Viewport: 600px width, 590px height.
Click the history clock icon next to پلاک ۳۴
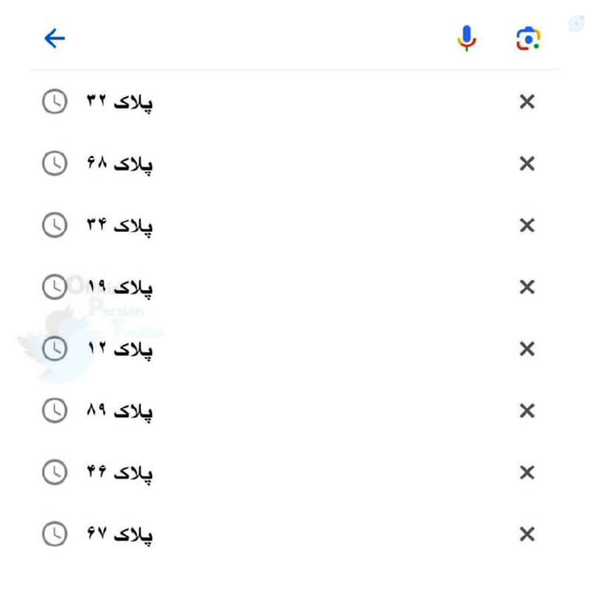[x=54, y=225]
